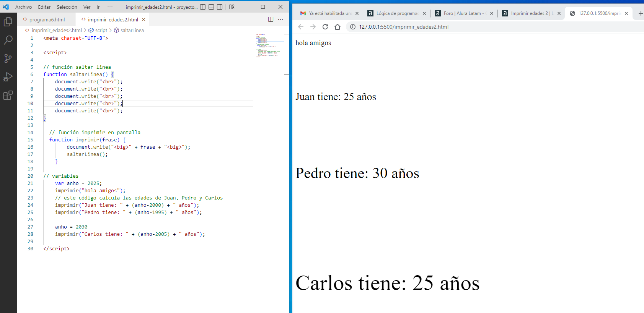This screenshot has width=644, height=313.
Task: Open Source Control view in activity bar
Action: tap(8, 58)
